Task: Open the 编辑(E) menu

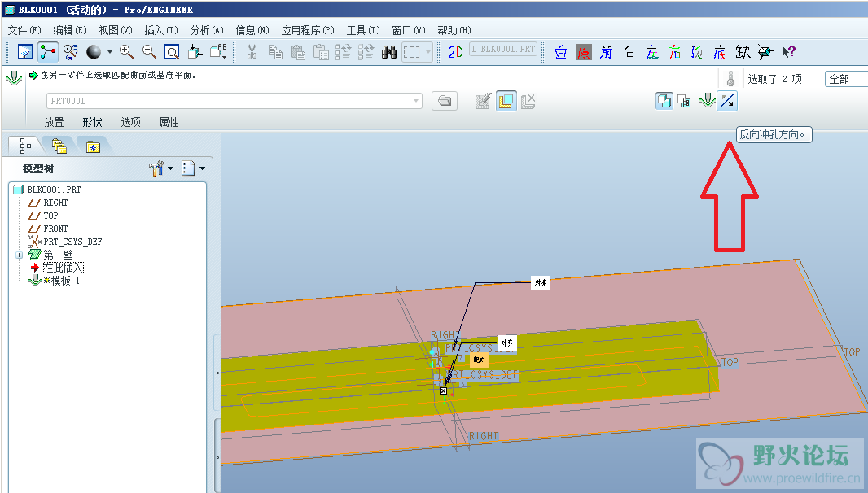Action: [70, 30]
